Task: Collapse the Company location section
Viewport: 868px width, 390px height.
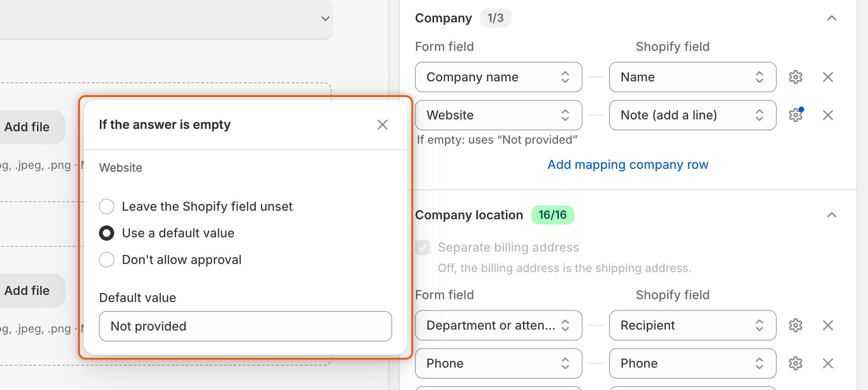Action: [832, 215]
